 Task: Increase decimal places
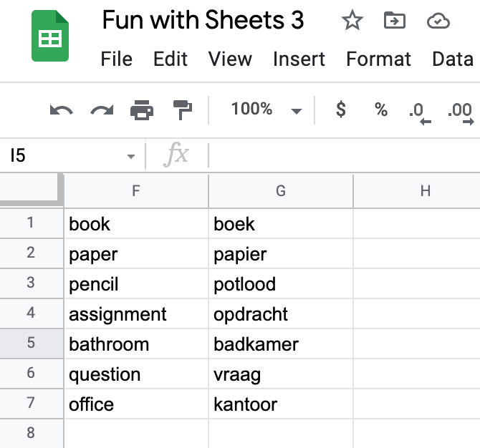459,112
